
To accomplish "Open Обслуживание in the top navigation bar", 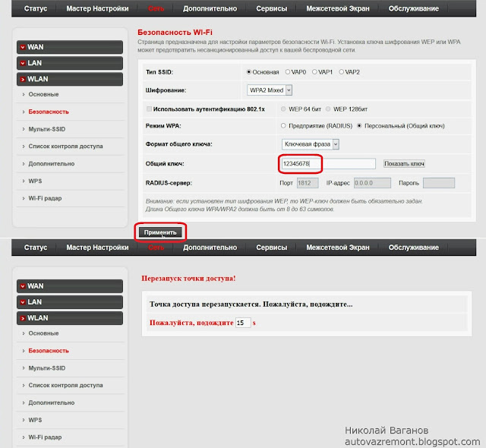I will (x=413, y=8).
